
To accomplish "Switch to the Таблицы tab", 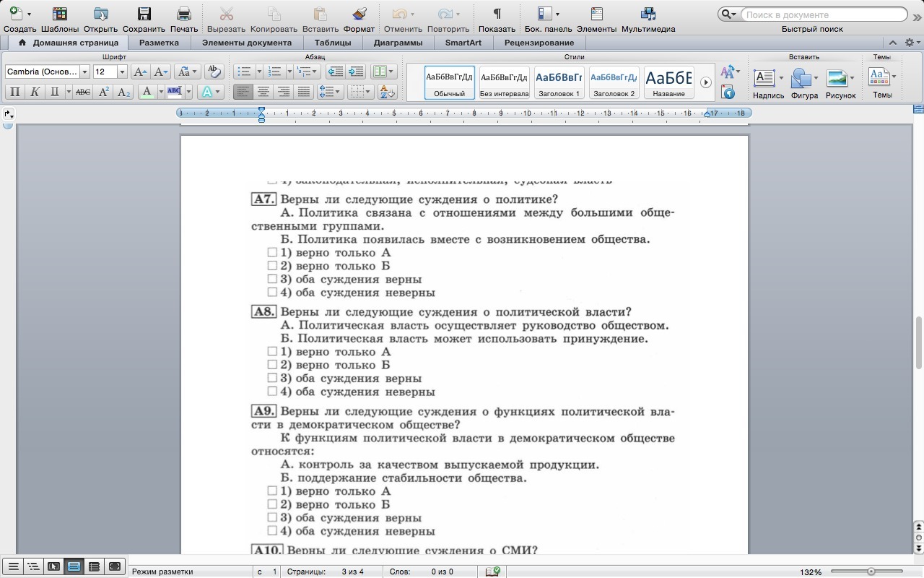I will coord(333,43).
